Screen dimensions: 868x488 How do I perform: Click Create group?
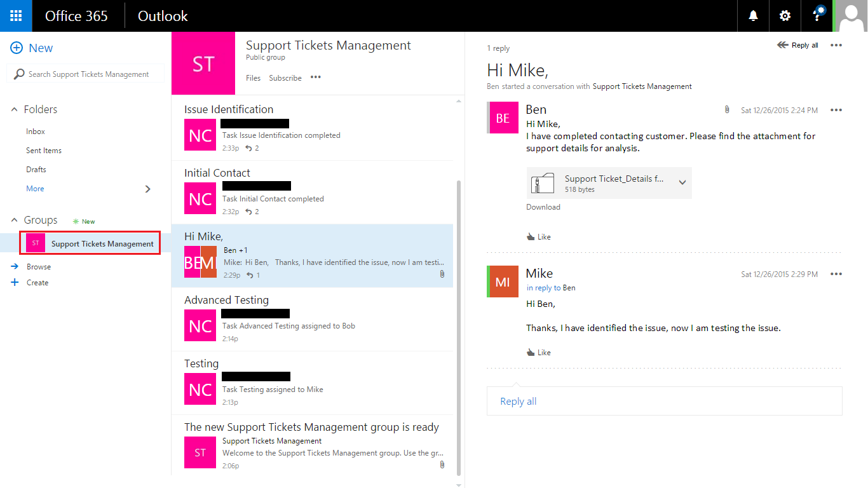[37, 283]
